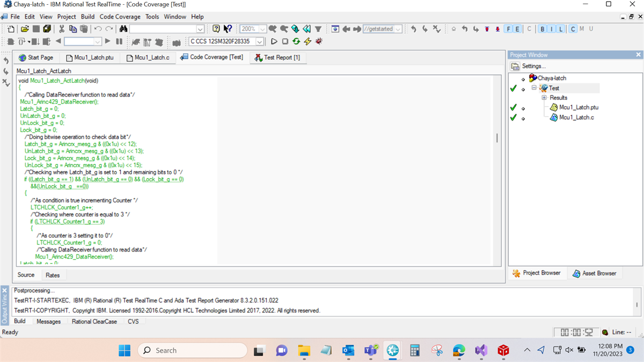Click Settings... in the Project Window
The height and width of the screenshot is (362, 644).
[x=528, y=66]
